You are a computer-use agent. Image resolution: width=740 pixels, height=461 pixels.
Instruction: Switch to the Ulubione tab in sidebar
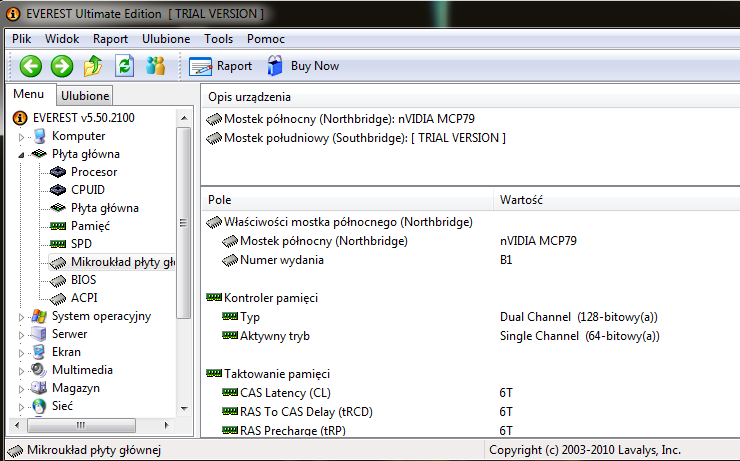[85, 96]
